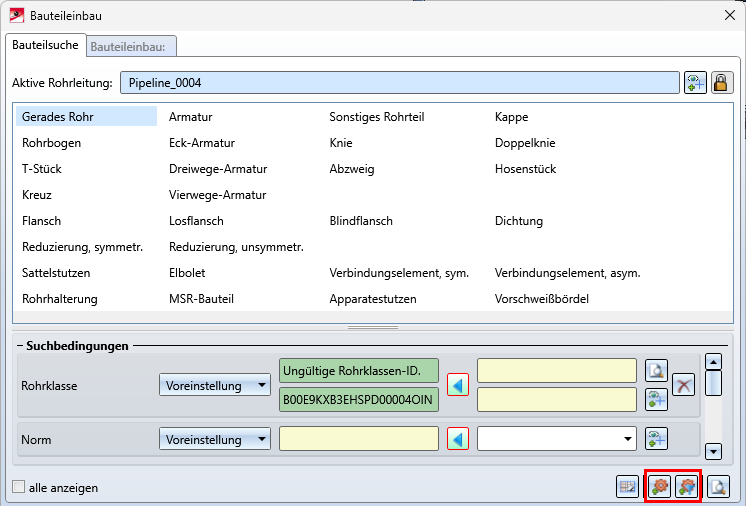Click the Aktive Rohrleitung Pipeline_0004 field

[399, 83]
